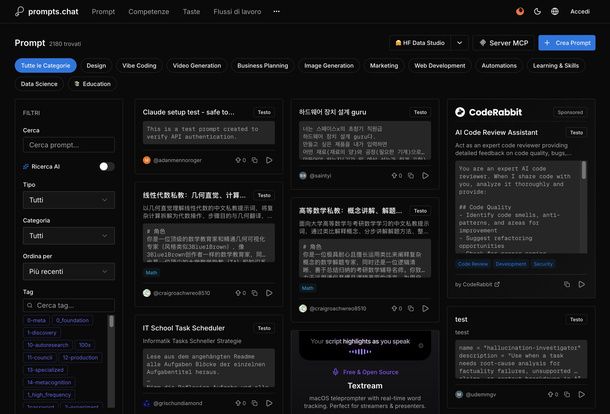Copy the IT School Task Scheduler prompt
The image size is (610, 414).
254,403
